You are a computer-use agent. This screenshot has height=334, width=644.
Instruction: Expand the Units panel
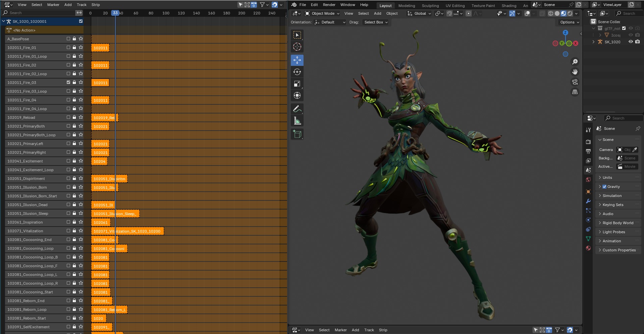(x=618, y=178)
